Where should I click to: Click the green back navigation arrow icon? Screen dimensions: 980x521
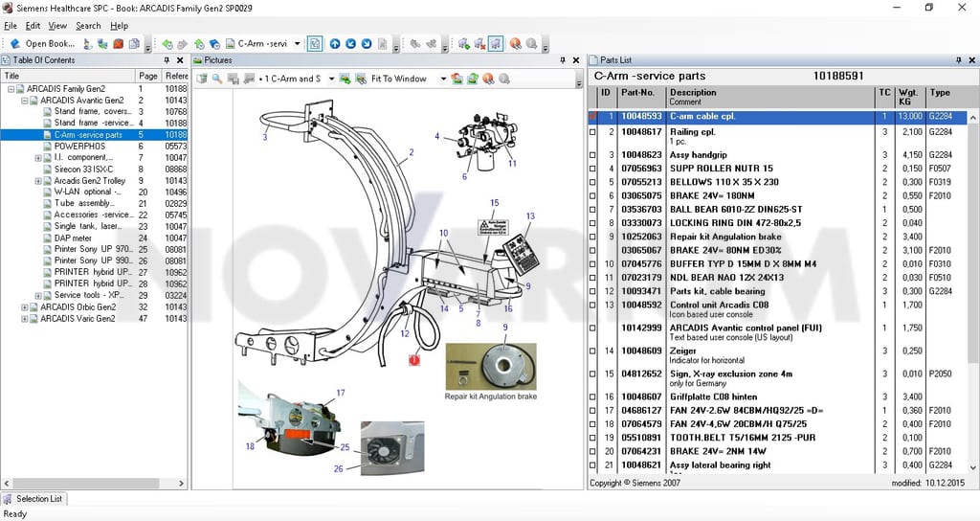point(167,44)
